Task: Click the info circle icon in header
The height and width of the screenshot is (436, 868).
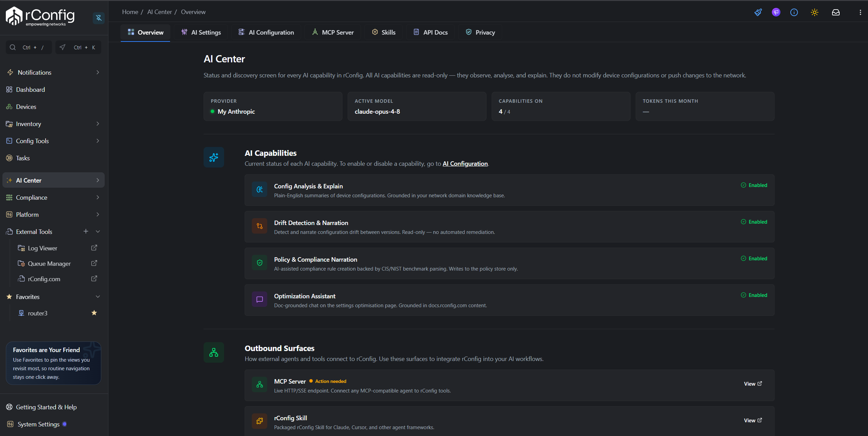Action: pyautogui.click(x=794, y=12)
